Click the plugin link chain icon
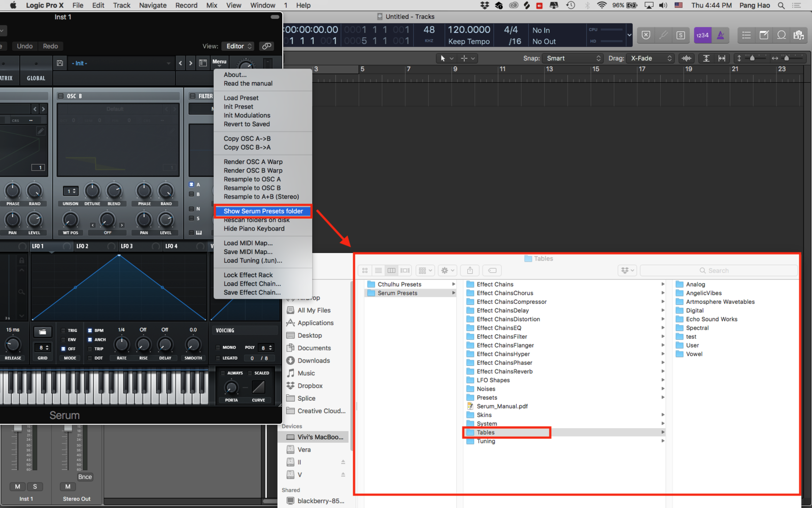 click(x=266, y=46)
